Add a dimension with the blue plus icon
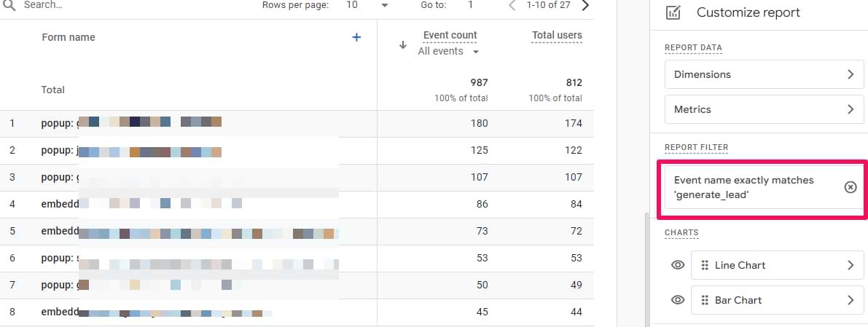 [x=356, y=37]
